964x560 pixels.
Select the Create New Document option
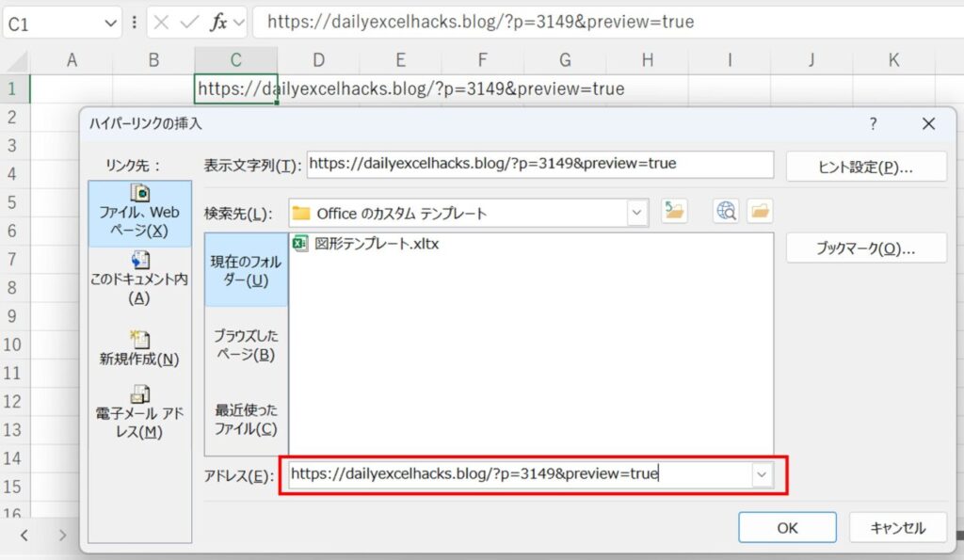pyautogui.click(x=139, y=348)
